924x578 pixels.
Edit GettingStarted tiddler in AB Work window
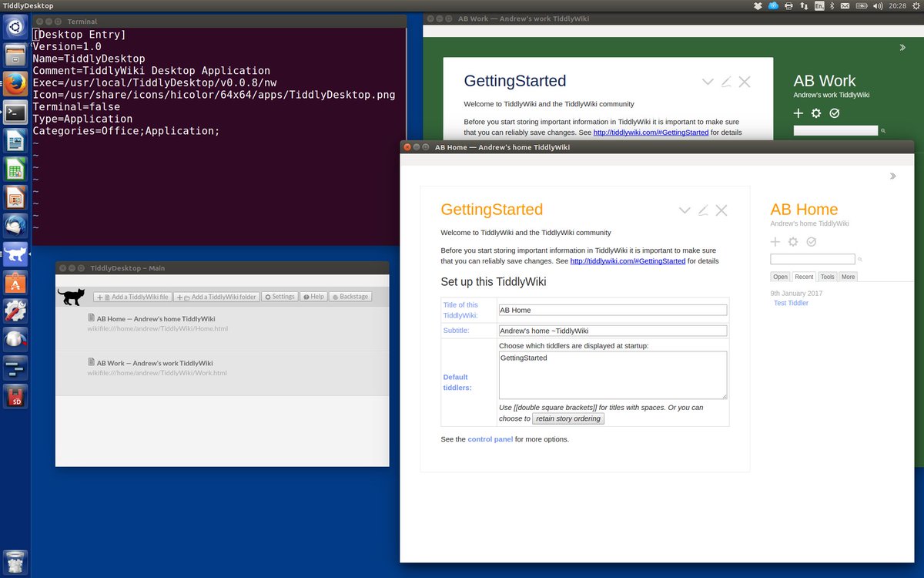pos(726,82)
